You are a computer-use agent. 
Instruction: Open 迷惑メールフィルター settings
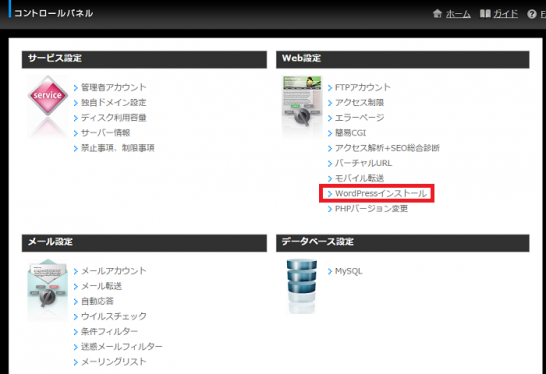122,346
